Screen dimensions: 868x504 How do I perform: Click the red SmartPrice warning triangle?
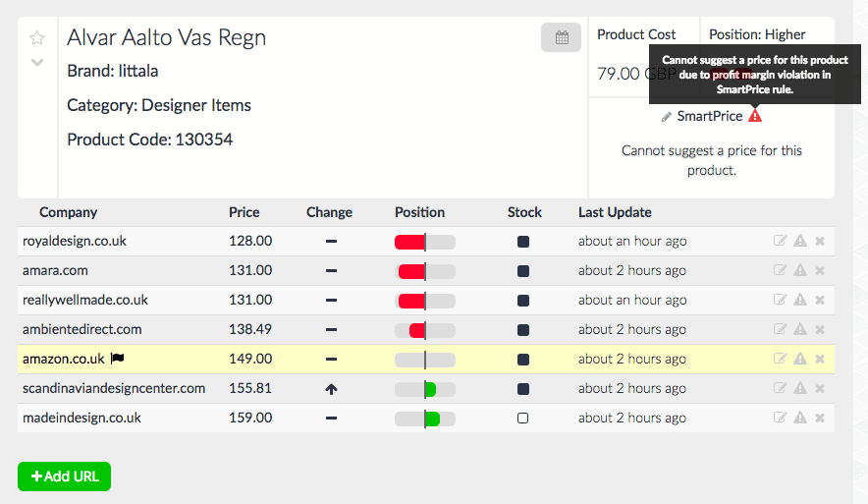click(754, 116)
